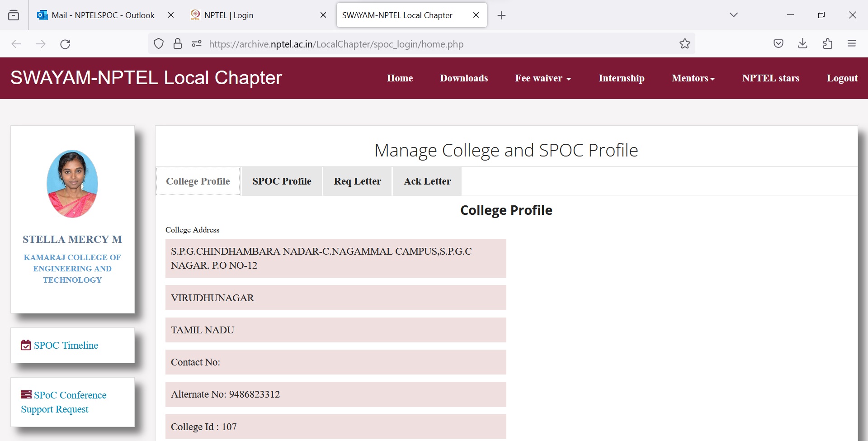Open the Downloads panel icon
The height and width of the screenshot is (441, 868).
[802, 44]
